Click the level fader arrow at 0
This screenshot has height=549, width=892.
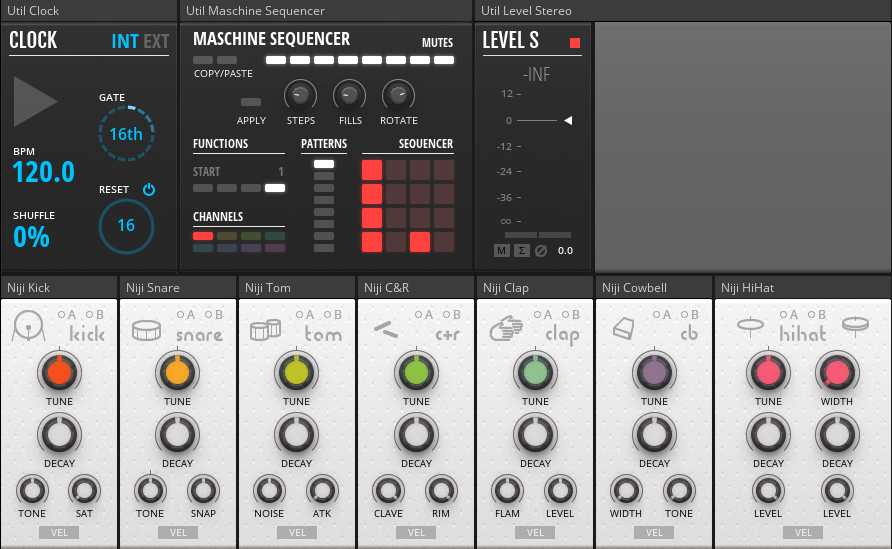(568, 121)
